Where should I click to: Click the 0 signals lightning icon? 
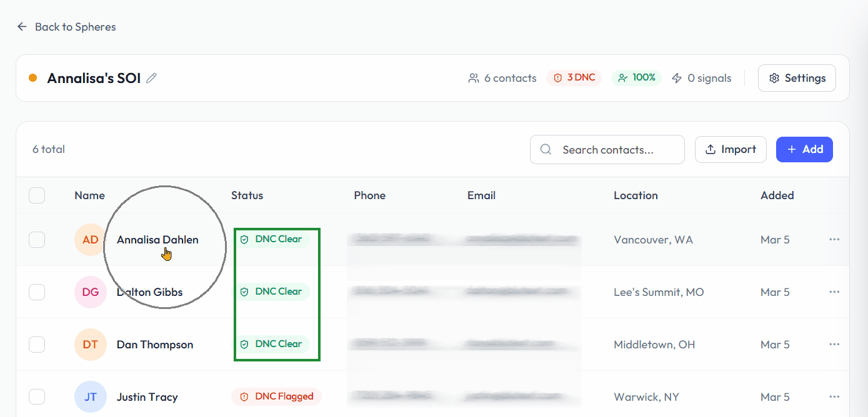pos(677,78)
